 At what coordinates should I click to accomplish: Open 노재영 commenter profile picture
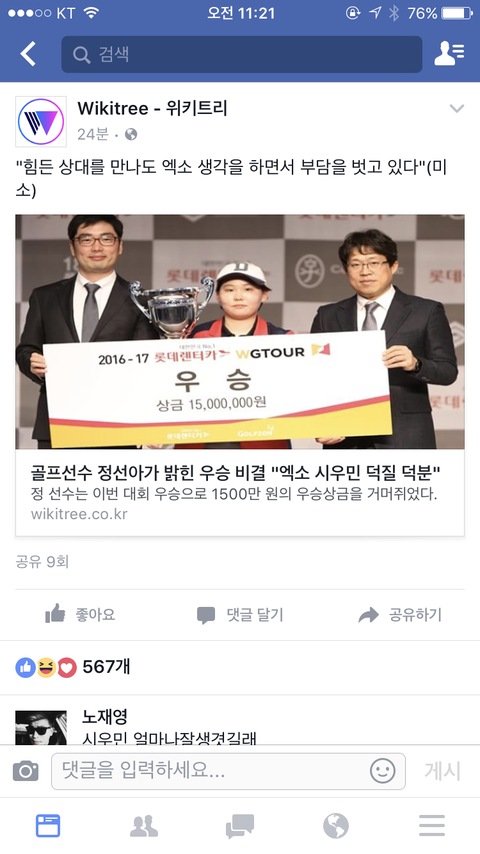[41, 727]
